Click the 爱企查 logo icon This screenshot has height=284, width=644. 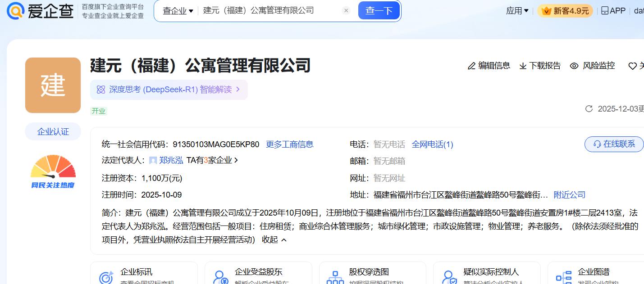pyautogui.click(x=16, y=11)
